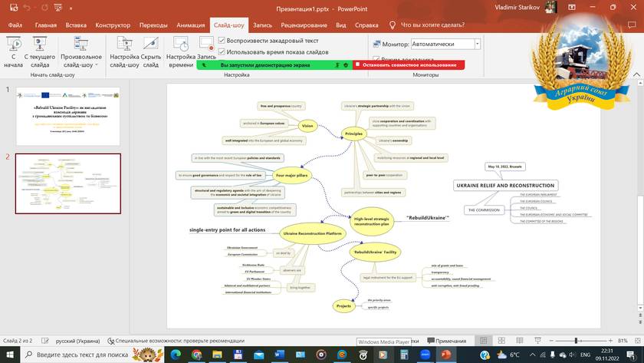Click the spell check icon in status bar

(x=45, y=341)
